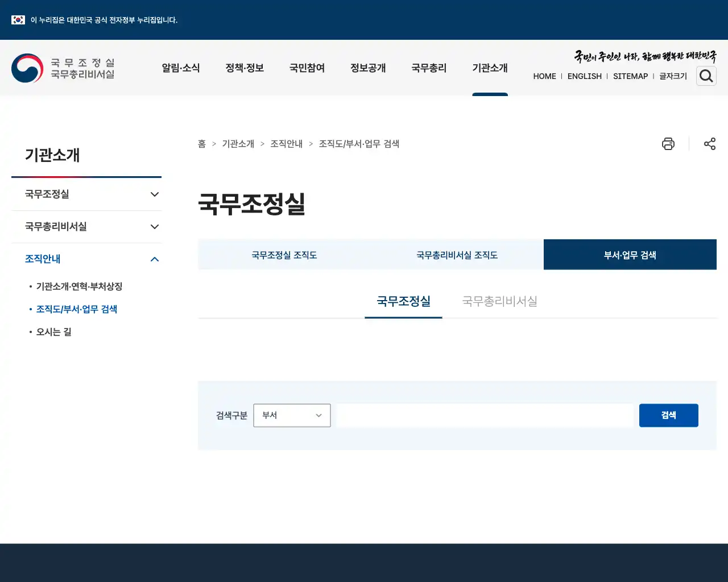
Task: Expand the 국무조정실 sidebar section
Action: point(86,194)
